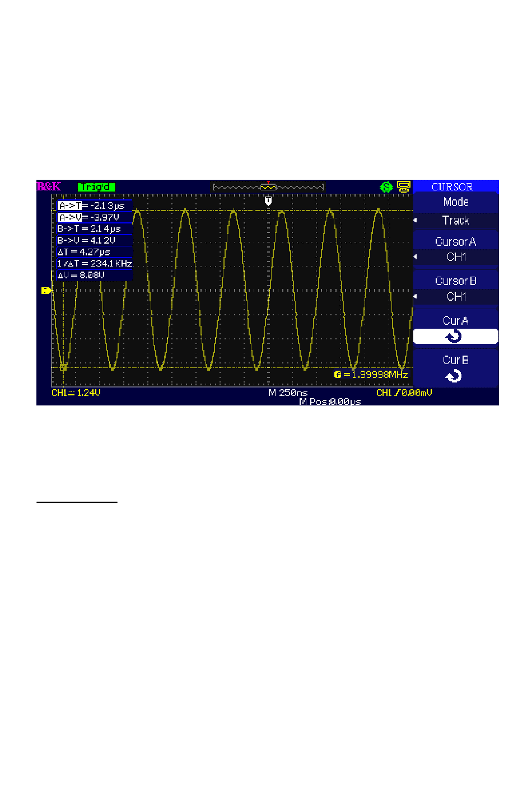Click the M 250ns timebase readout
Screen dimensions: 532x798
[x=288, y=393]
